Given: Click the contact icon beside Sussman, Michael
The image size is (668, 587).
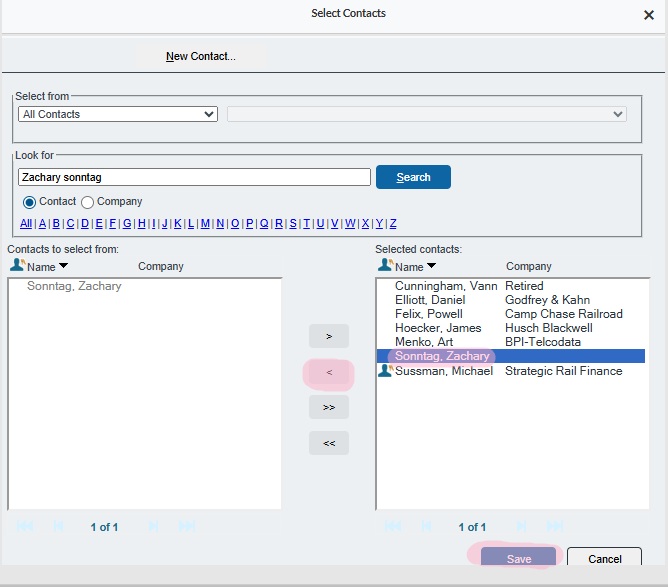Looking at the screenshot, I should 385,371.
